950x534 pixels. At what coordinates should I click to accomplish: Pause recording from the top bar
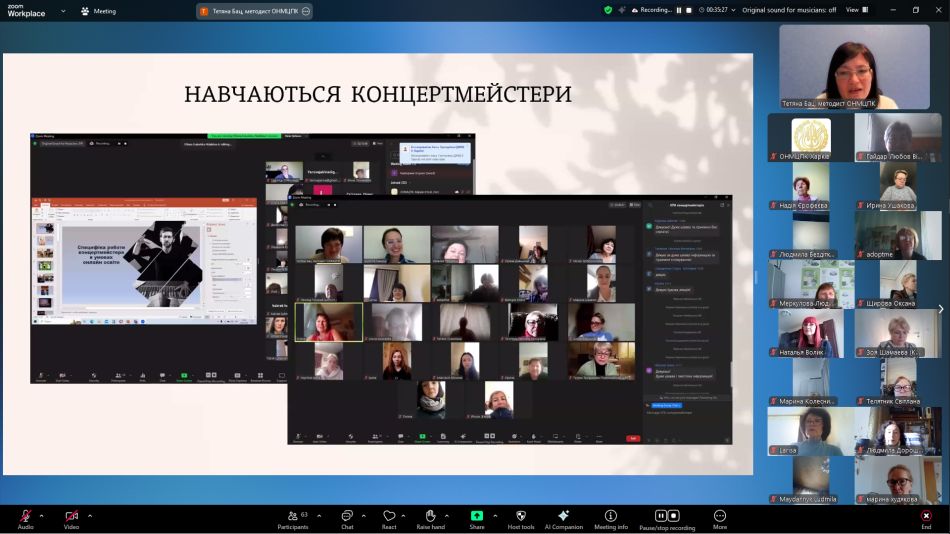pos(679,10)
